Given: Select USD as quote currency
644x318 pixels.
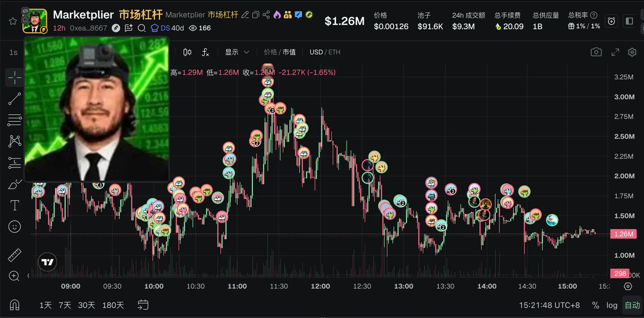Looking at the screenshot, I should [316, 52].
